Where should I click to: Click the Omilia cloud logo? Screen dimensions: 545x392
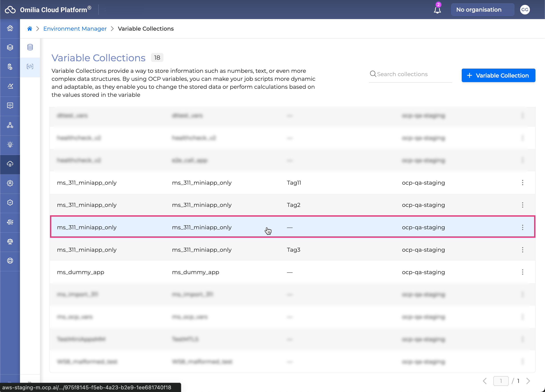point(10,10)
